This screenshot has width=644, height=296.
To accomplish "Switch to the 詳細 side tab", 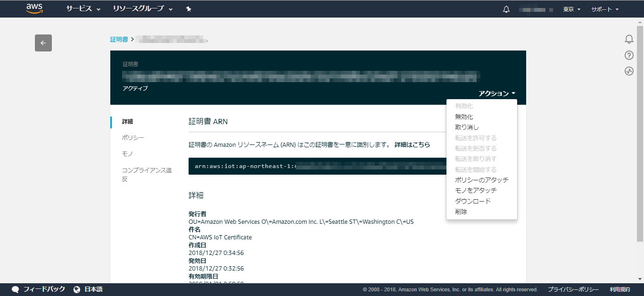I will (127, 121).
